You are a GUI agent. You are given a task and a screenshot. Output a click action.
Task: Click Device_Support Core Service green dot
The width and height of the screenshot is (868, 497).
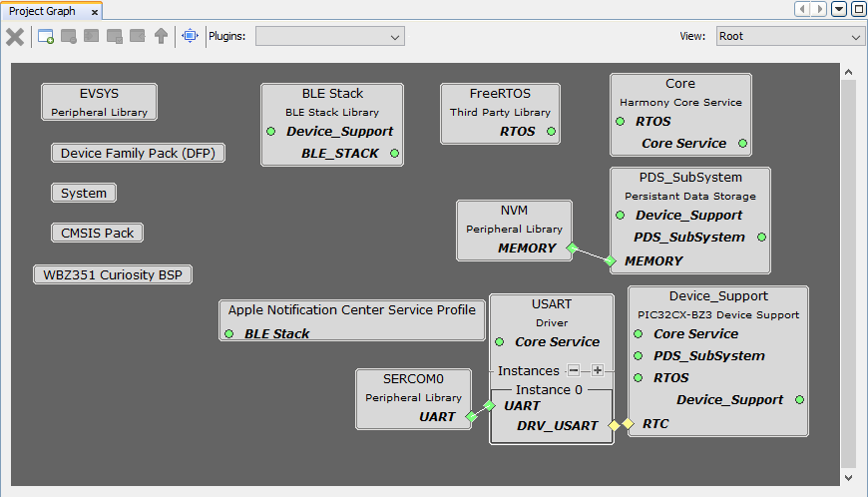tap(638, 333)
